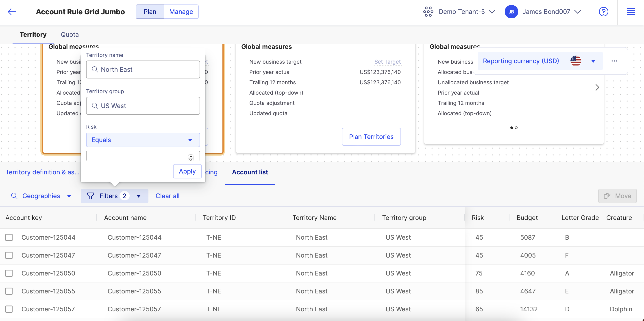Go to next measures card with right chevron
Viewport: 644px width, 321px height.
click(x=597, y=87)
